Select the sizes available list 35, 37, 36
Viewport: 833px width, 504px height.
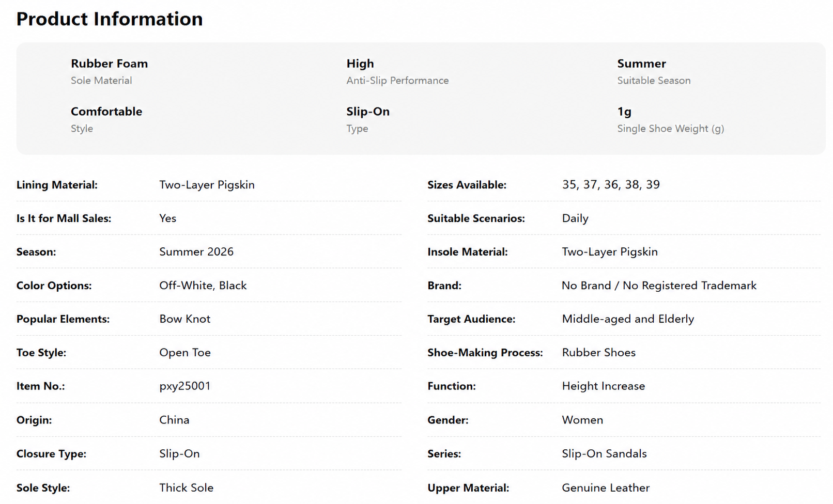611,185
